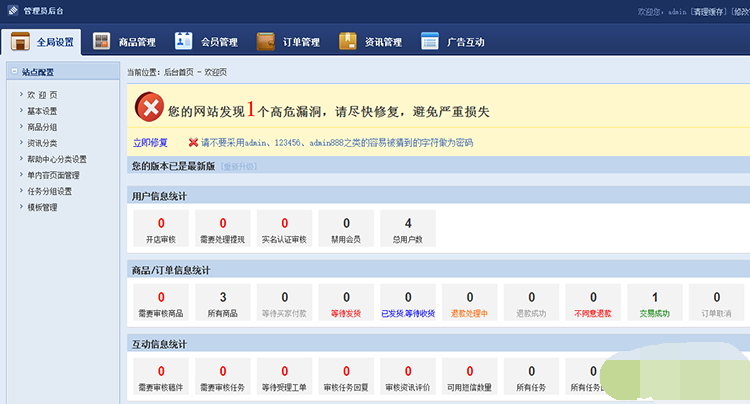Open the 等待受理工单 stat tile
750x404 pixels.
click(x=284, y=376)
